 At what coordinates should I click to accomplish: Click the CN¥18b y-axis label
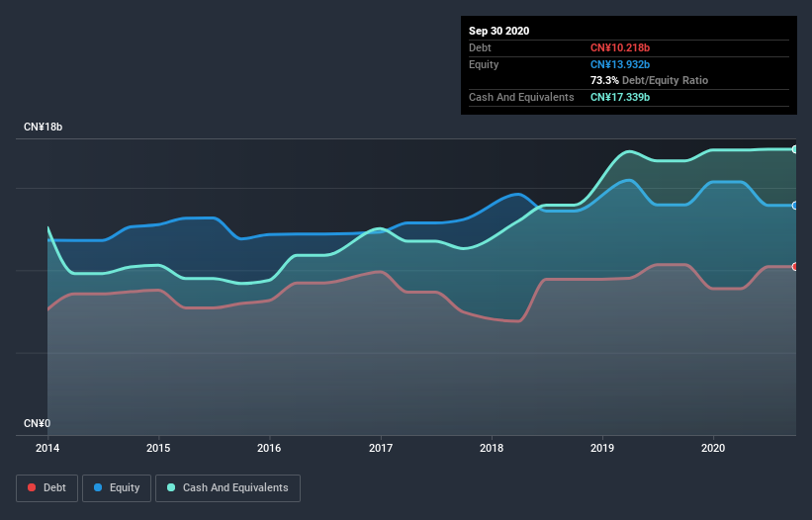tap(43, 127)
